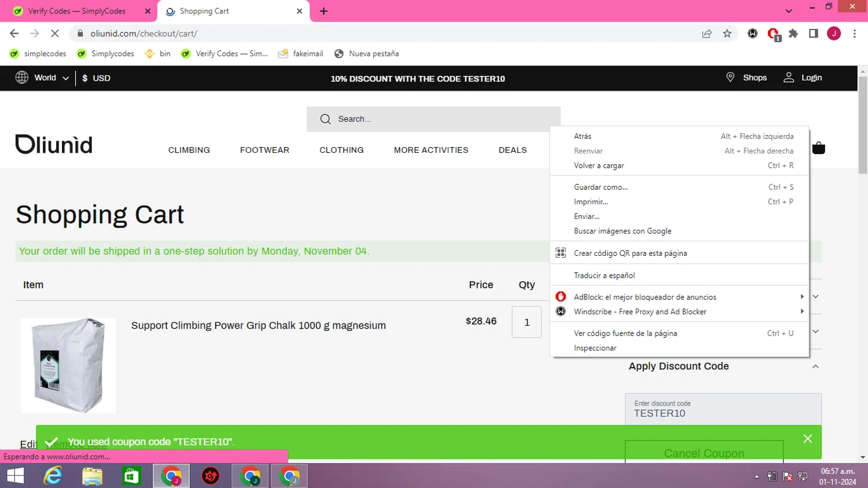Expand AdBlock context submenu
Viewport: 868px width, 488px height.
click(679, 297)
